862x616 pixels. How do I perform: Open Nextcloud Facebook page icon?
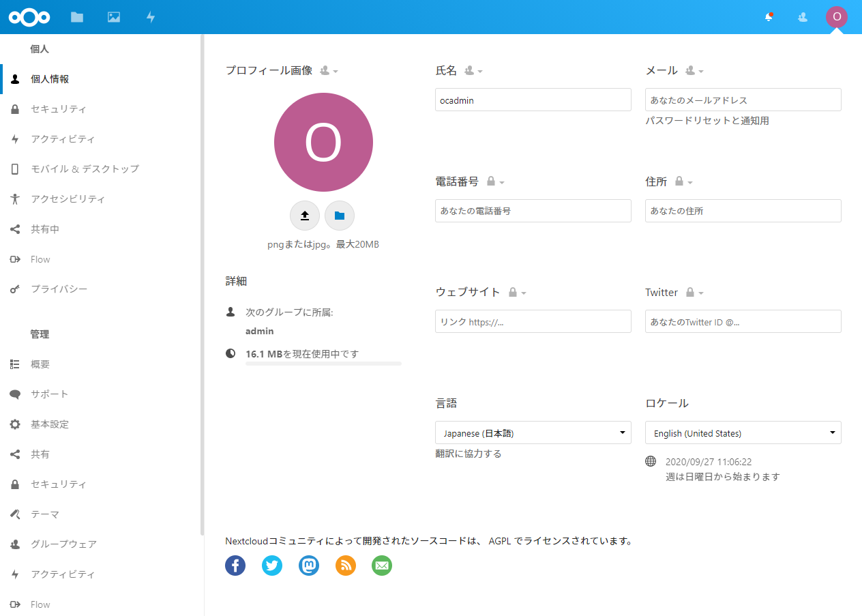tap(235, 565)
